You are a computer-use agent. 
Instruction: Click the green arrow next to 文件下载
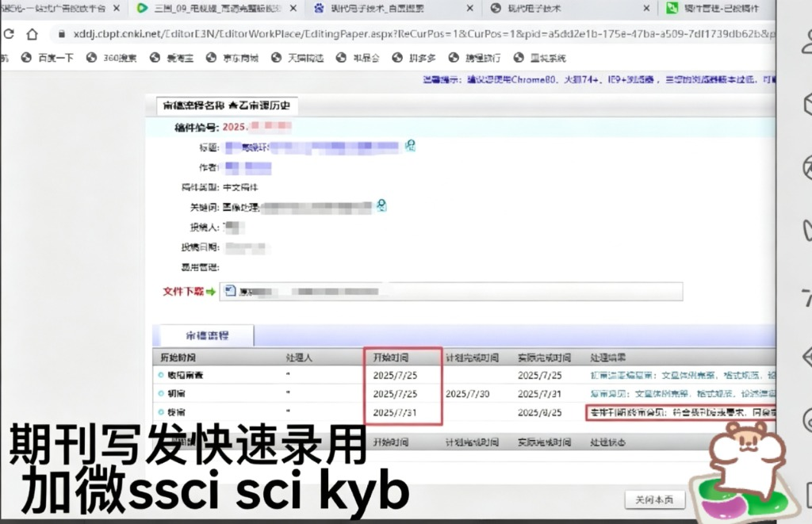click(211, 292)
